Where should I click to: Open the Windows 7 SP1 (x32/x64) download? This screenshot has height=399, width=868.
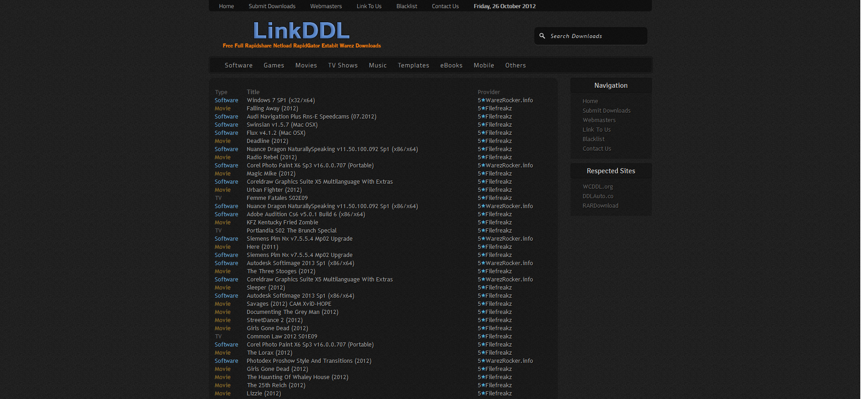point(280,100)
